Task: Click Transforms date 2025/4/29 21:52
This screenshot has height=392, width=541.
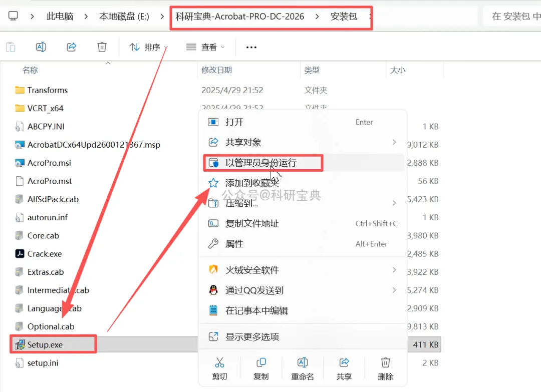Action: pyautogui.click(x=232, y=90)
